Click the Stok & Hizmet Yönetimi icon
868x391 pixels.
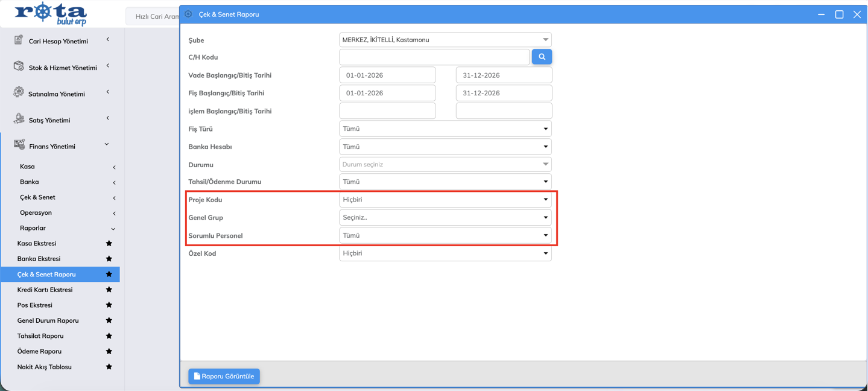19,66
